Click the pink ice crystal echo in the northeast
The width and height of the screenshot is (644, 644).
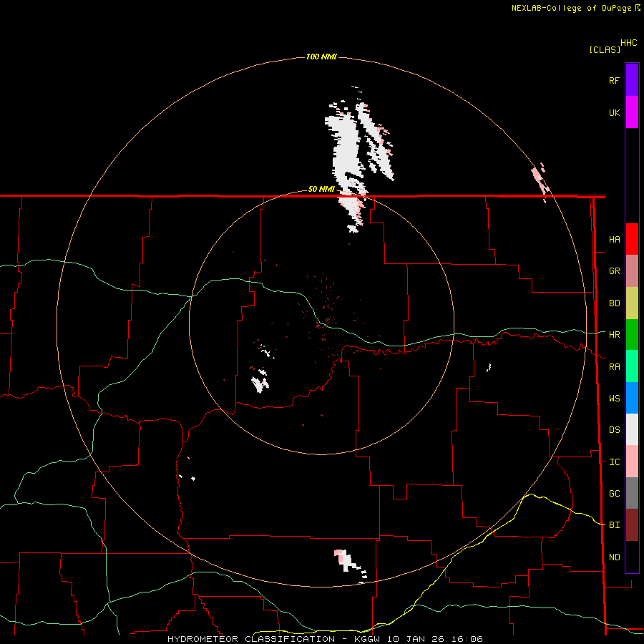(x=540, y=180)
